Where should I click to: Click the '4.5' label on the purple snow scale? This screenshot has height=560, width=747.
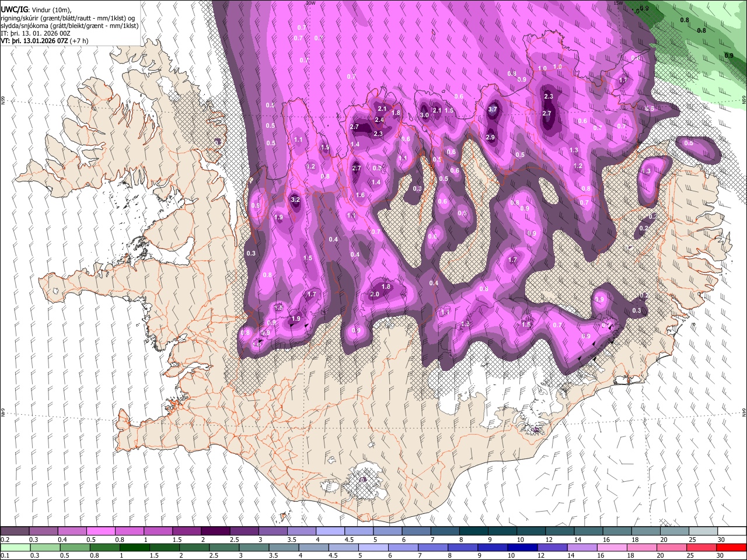click(349, 540)
